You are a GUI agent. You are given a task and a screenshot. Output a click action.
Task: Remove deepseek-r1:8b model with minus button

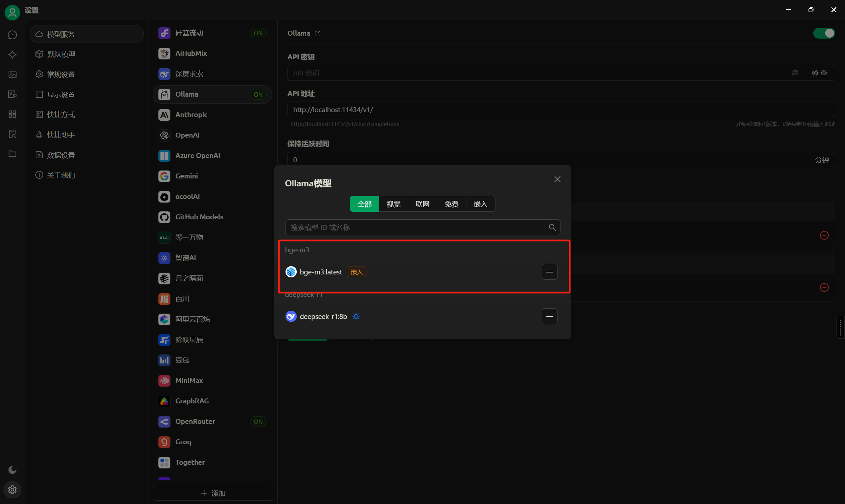549,317
